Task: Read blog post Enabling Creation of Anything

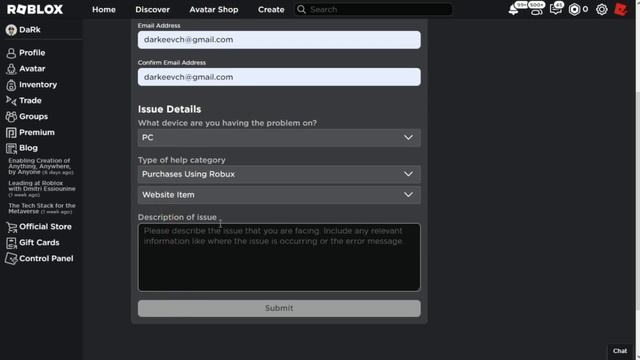Action: pyautogui.click(x=41, y=167)
